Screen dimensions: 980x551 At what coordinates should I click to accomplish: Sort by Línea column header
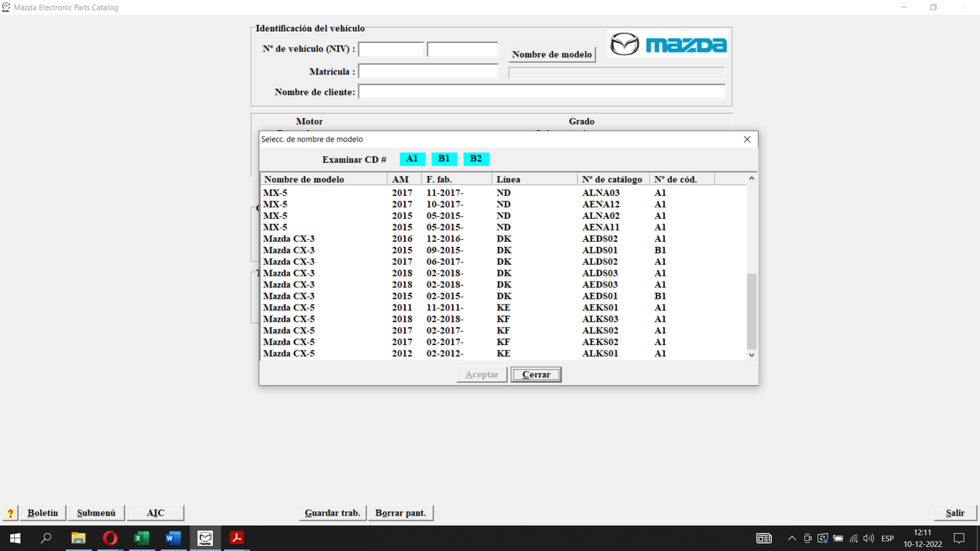tap(534, 179)
